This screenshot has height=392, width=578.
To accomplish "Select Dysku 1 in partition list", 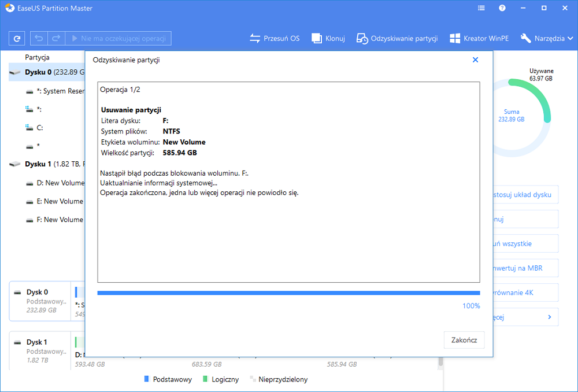I will coord(47,164).
